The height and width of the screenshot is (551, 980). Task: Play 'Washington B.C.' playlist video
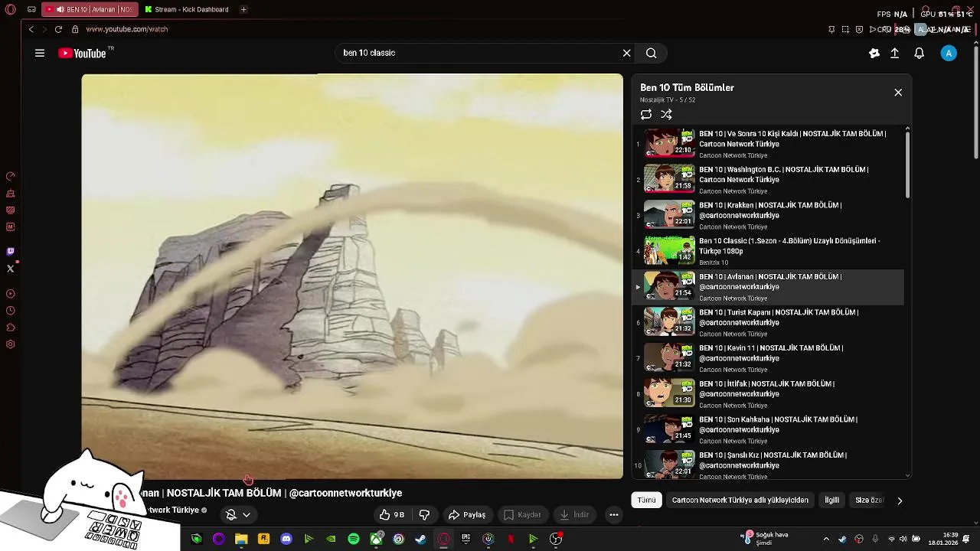[x=769, y=180]
